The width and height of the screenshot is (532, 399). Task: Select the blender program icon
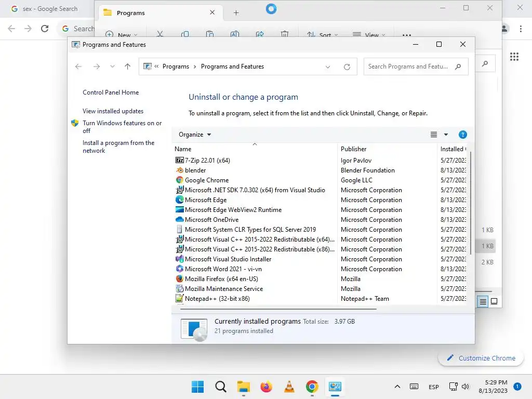click(179, 170)
